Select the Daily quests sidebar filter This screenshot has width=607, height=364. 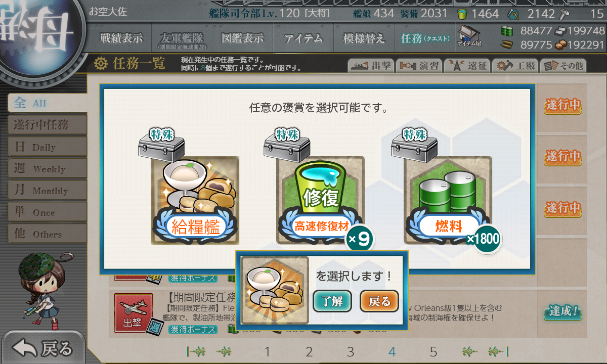pos(47,147)
